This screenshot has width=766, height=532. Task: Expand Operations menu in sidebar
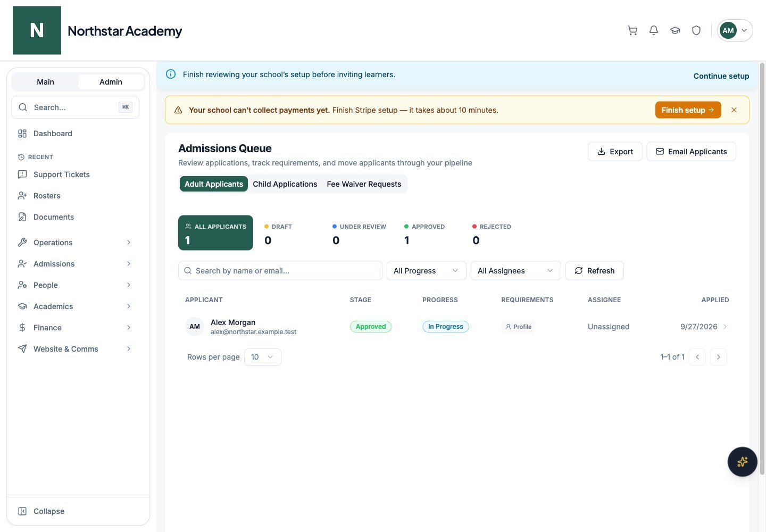point(76,243)
